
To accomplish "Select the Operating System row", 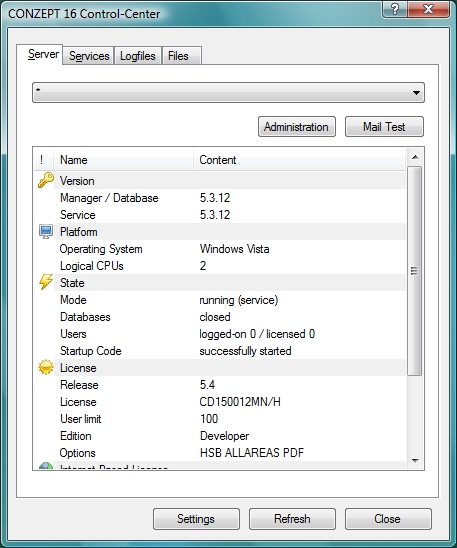I will tap(220, 249).
